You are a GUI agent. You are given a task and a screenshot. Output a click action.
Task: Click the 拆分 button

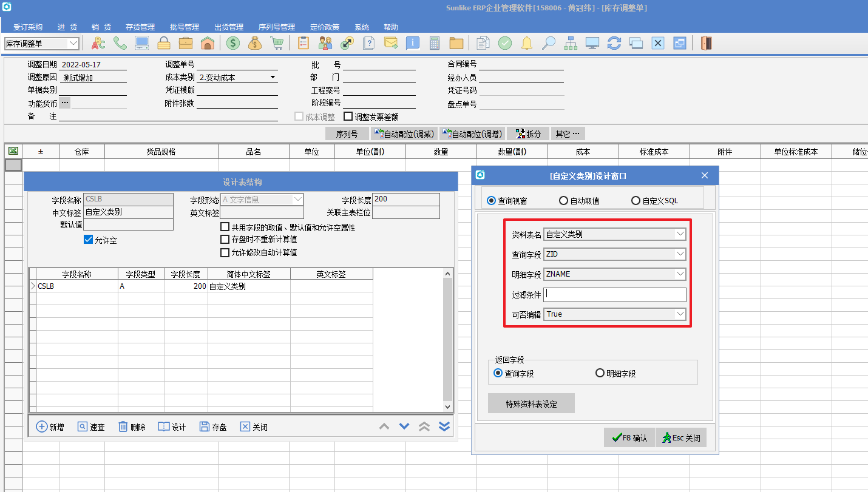pos(528,133)
